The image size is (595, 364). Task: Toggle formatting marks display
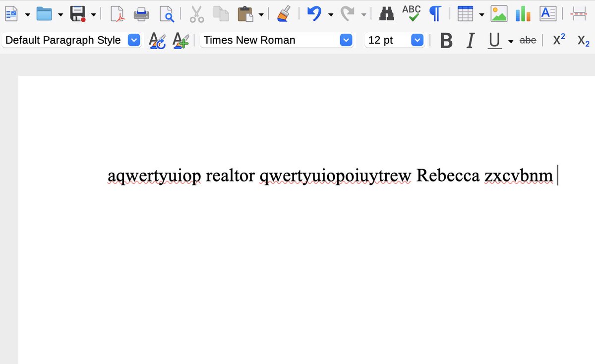pyautogui.click(x=435, y=13)
